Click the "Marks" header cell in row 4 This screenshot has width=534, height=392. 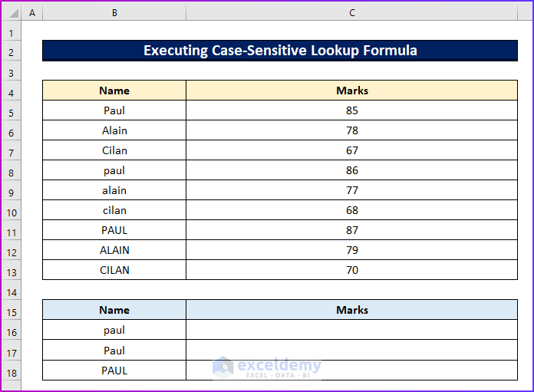[352, 91]
